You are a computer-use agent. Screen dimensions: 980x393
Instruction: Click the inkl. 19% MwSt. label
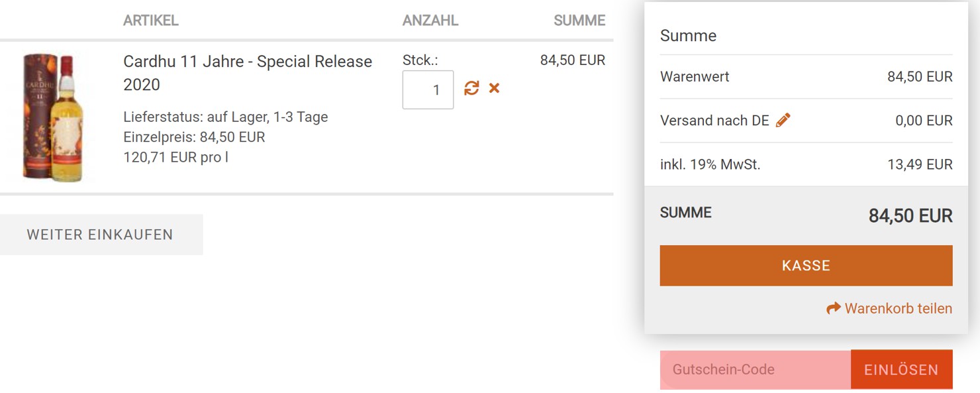pos(710,164)
